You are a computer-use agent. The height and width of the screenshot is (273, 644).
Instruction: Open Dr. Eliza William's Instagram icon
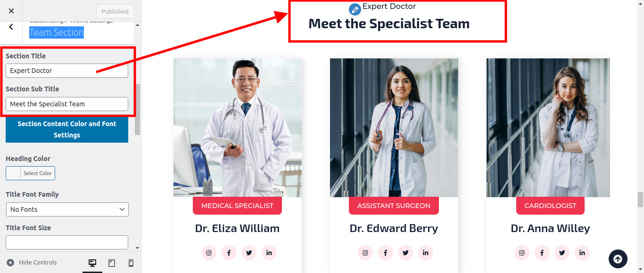tap(209, 253)
